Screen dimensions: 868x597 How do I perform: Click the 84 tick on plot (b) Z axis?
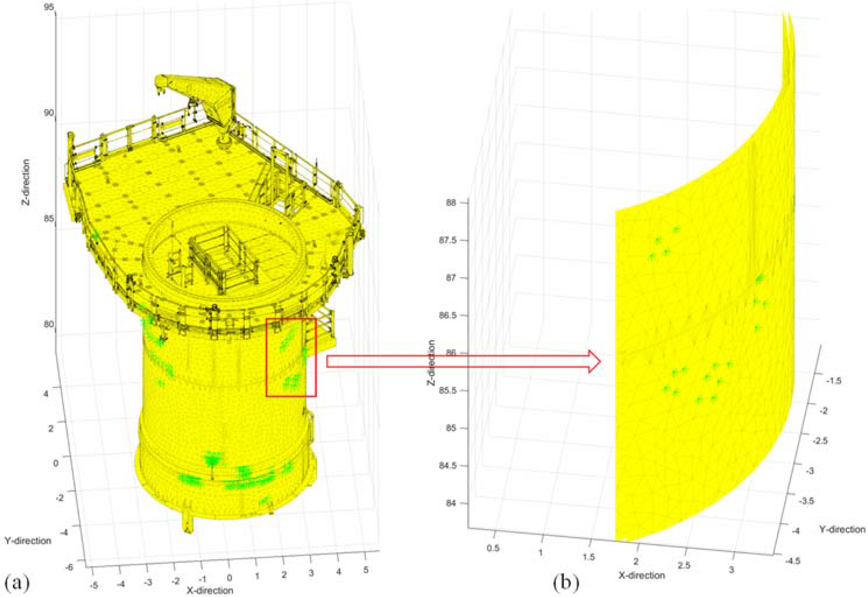tap(451, 503)
